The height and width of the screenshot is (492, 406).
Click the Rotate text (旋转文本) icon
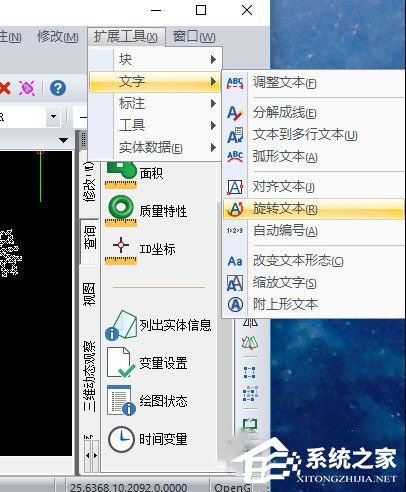pos(235,209)
